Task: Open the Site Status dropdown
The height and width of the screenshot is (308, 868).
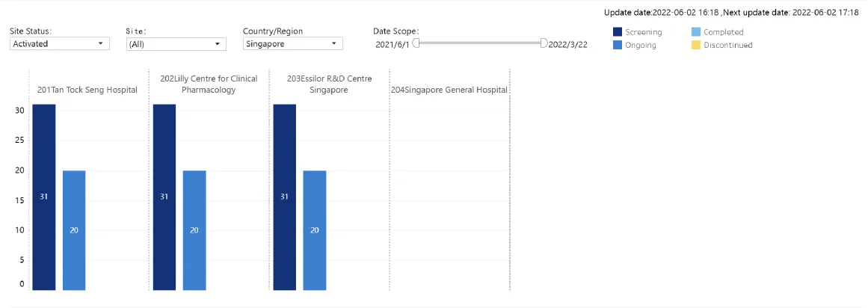Action: [x=60, y=44]
